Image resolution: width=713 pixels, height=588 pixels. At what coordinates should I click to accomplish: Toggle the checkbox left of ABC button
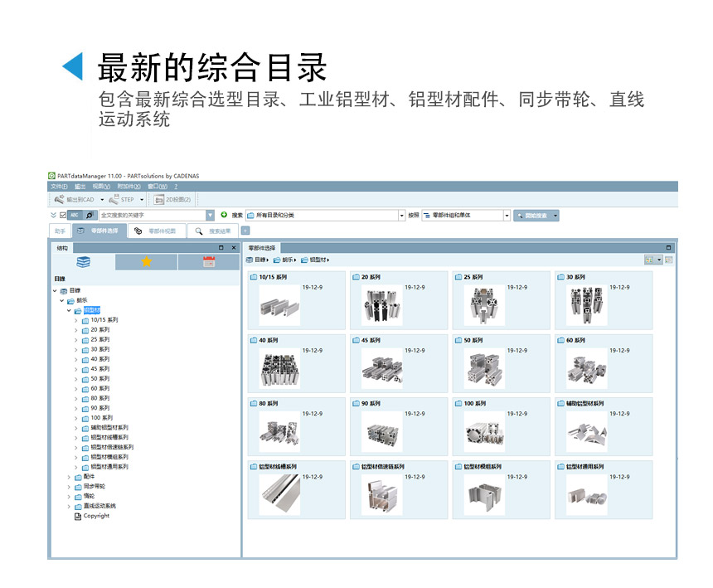pyautogui.click(x=63, y=216)
